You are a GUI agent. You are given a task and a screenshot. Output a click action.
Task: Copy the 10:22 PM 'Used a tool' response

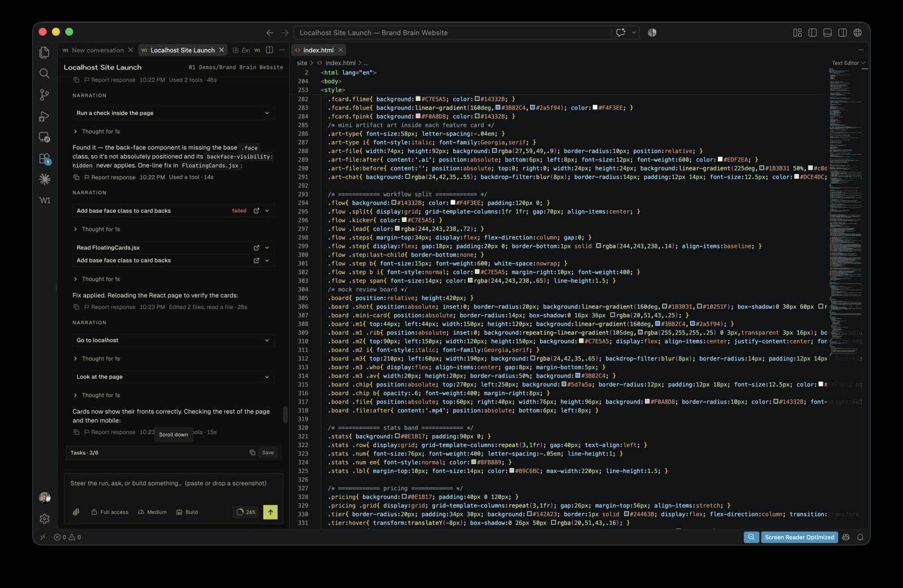76,177
